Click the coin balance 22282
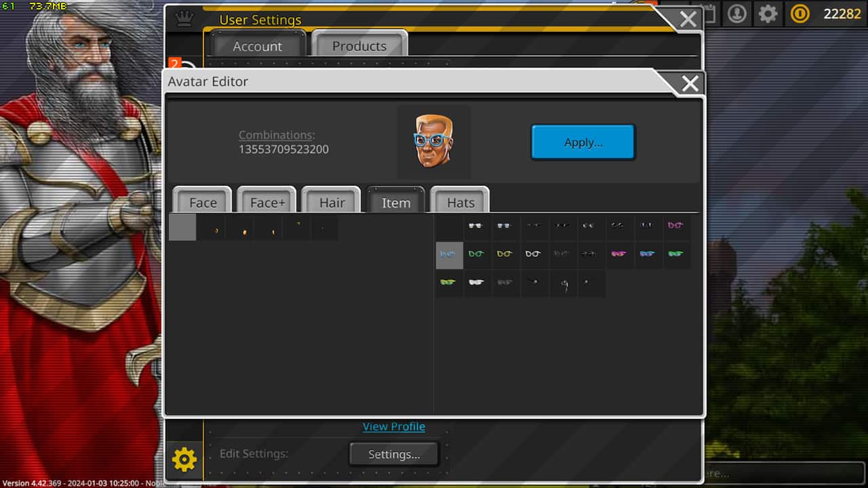868x488 pixels. tap(842, 14)
